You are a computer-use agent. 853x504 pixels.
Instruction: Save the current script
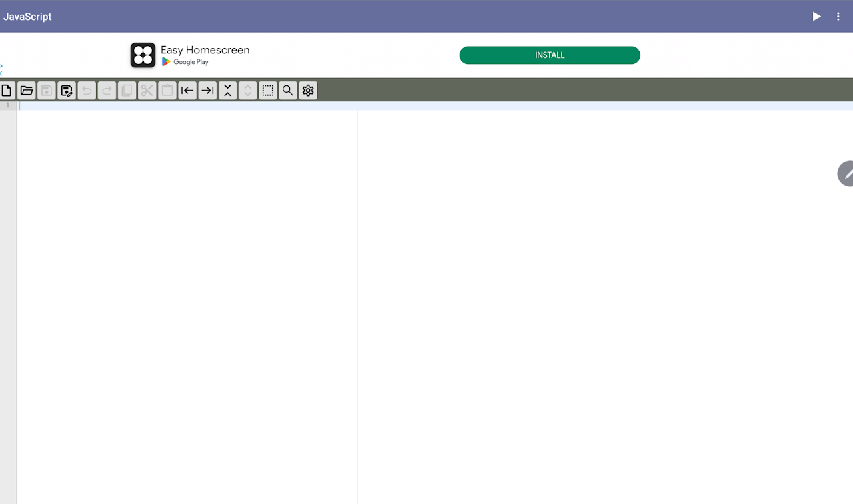46,90
